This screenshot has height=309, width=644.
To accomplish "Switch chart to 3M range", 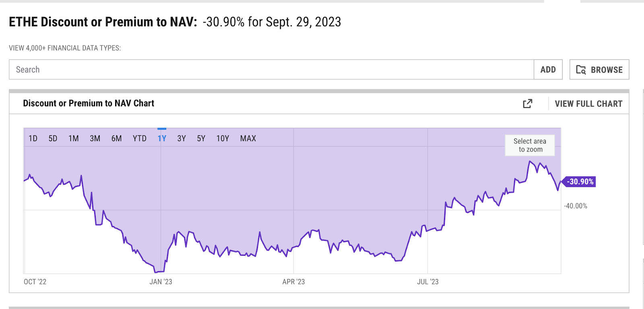I will pos(95,139).
